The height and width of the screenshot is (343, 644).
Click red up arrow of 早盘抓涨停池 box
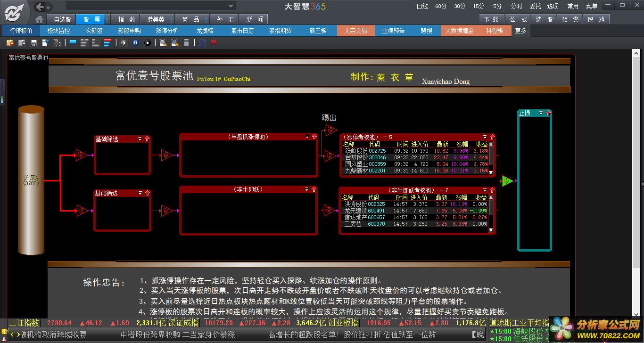314,137
